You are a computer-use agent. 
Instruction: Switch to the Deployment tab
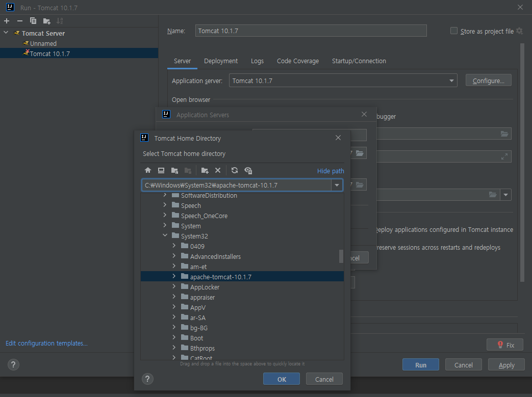pos(221,61)
